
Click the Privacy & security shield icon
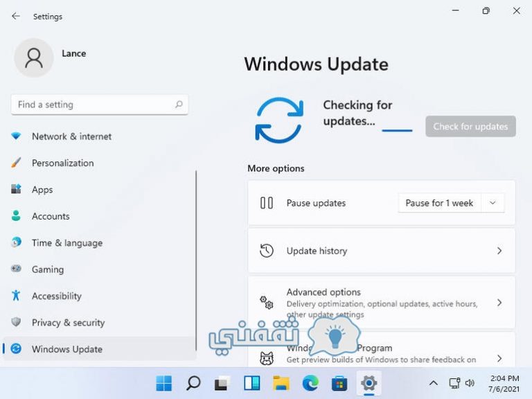[16, 321]
